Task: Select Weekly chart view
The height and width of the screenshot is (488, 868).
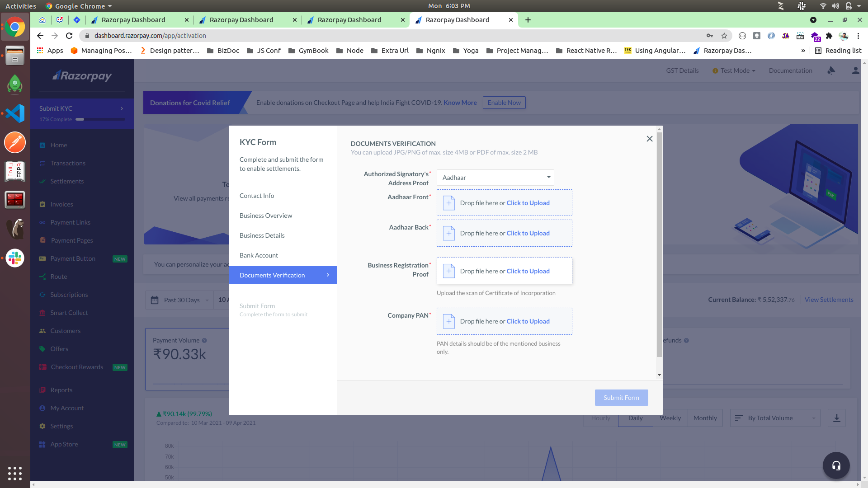Action: pyautogui.click(x=670, y=418)
